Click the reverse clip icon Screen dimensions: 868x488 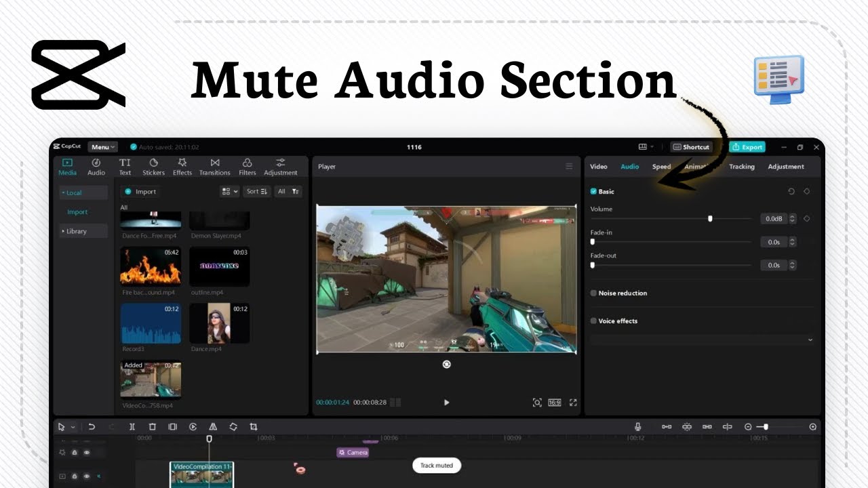[x=193, y=427]
